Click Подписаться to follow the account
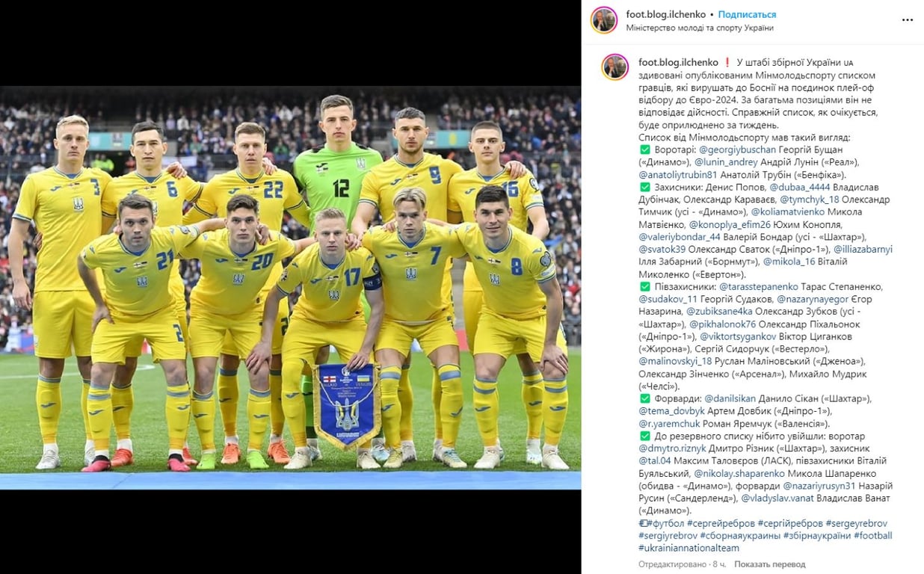The height and width of the screenshot is (574, 924). pyautogui.click(x=747, y=14)
